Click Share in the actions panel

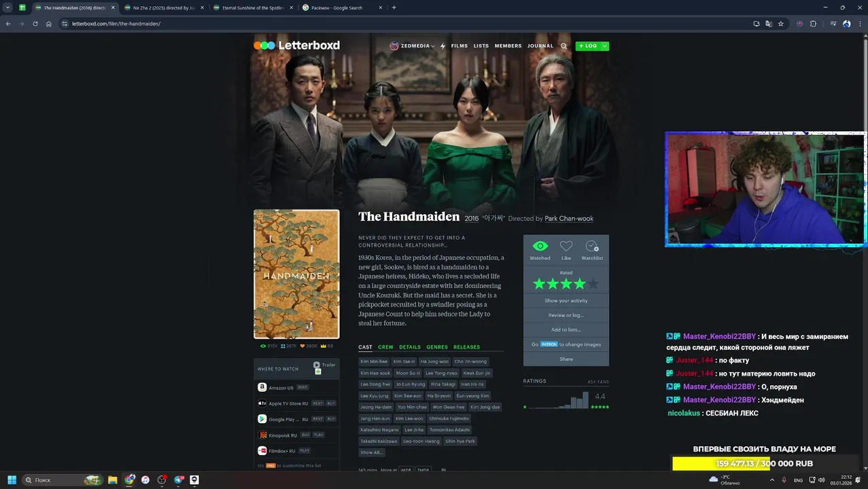point(566,359)
